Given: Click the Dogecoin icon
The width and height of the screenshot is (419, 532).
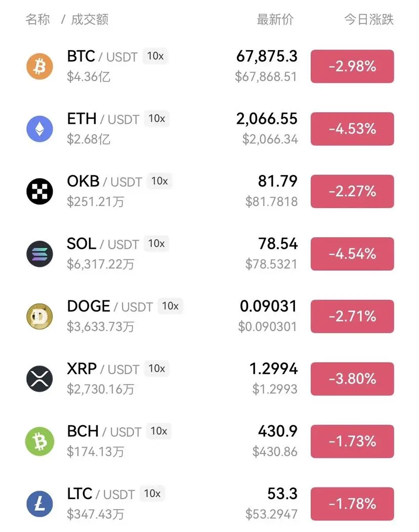Looking at the screenshot, I should 40,316.
